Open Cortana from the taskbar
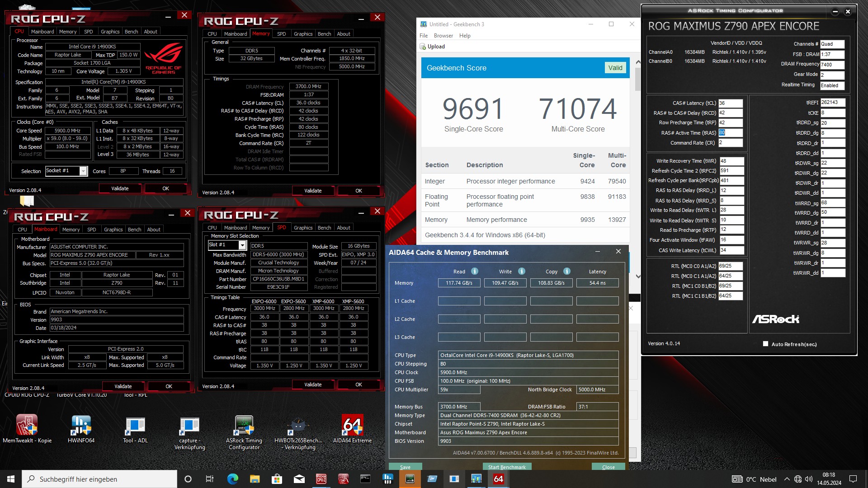Screen dimensions: 868x488 [188, 479]
